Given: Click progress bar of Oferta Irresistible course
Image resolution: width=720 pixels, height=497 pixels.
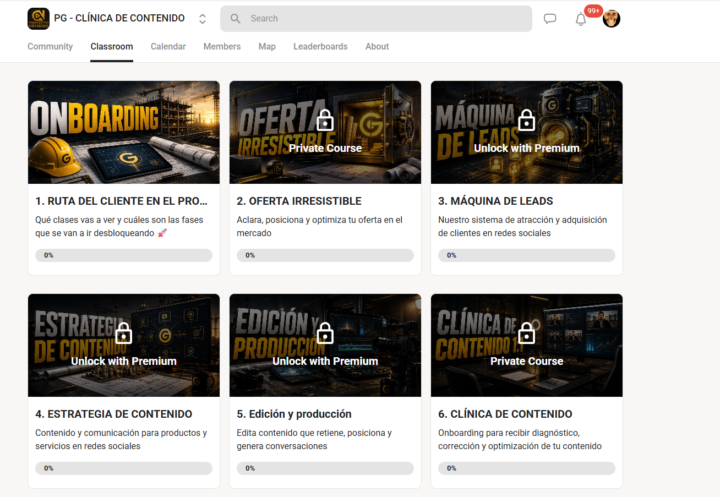Looking at the screenshot, I should click(325, 255).
